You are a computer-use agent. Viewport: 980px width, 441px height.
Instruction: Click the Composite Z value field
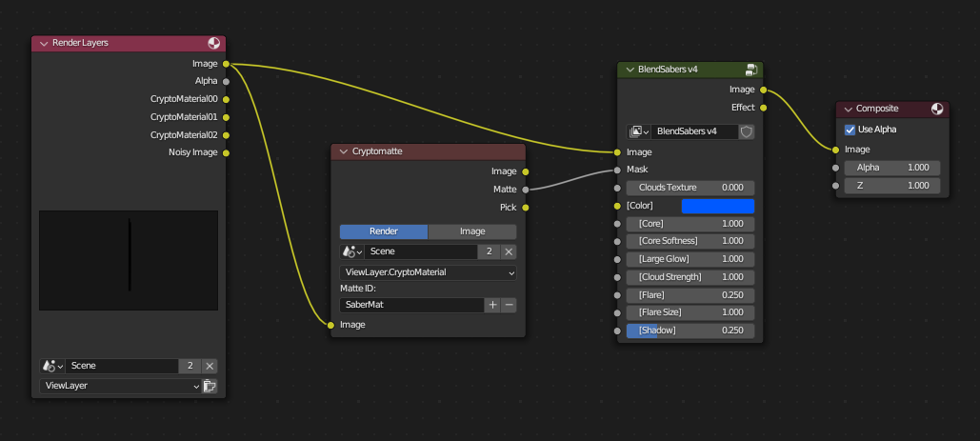point(892,186)
